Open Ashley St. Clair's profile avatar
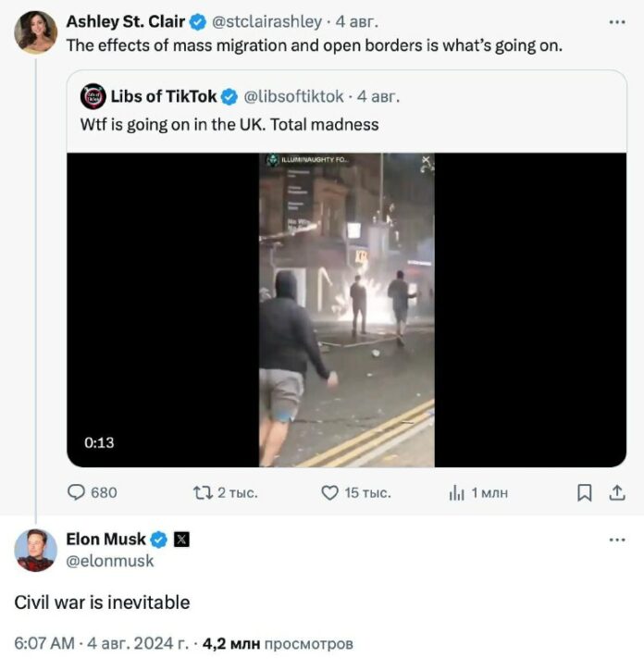Image resolution: width=644 pixels, height=670 pixels. click(35, 32)
